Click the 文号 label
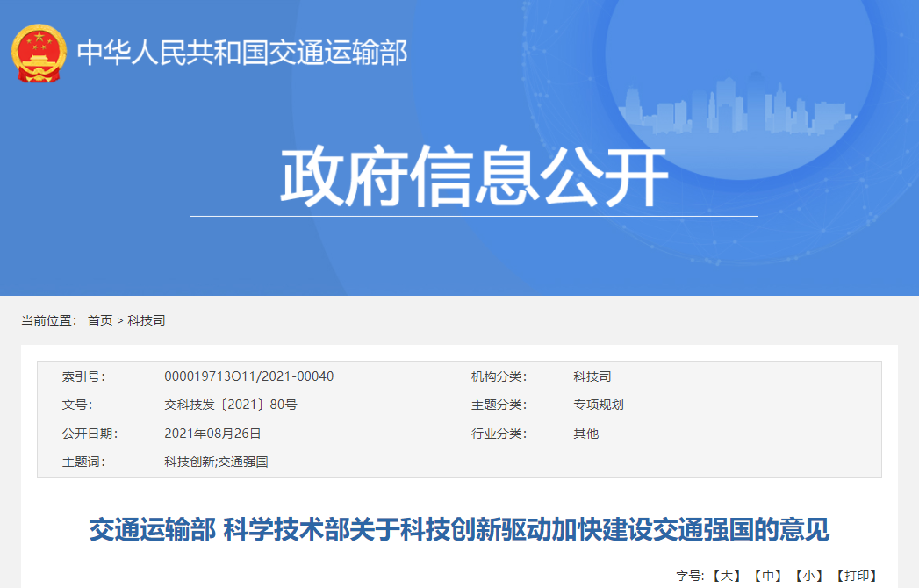The height and width of the screenshot is (588, 919). 77,405
